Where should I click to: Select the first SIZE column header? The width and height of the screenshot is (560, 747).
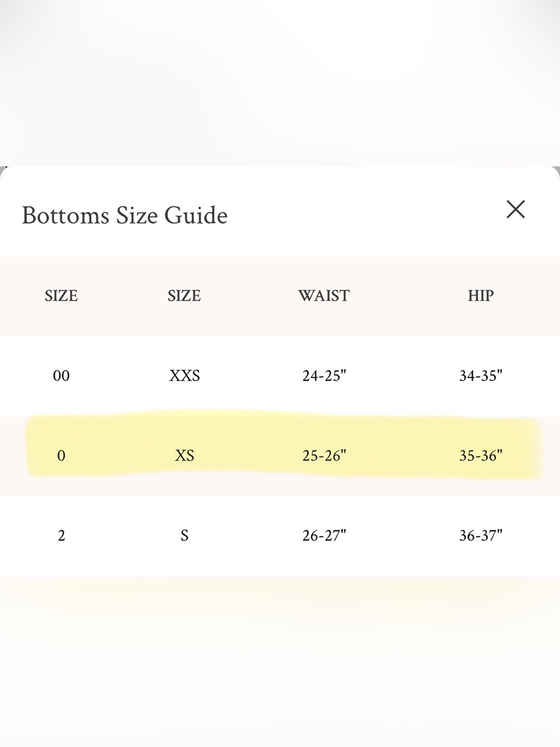coord(61,296)
